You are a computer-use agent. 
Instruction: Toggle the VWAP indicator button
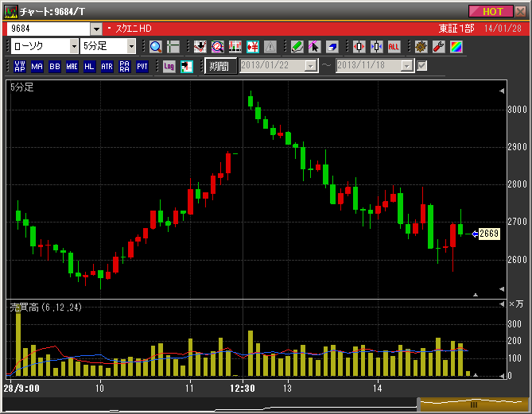coord(20,66)
